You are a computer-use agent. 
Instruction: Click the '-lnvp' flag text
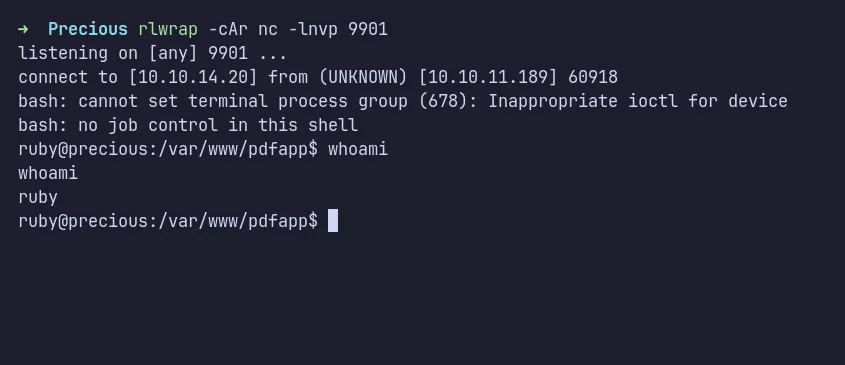(x=313, y=30)
